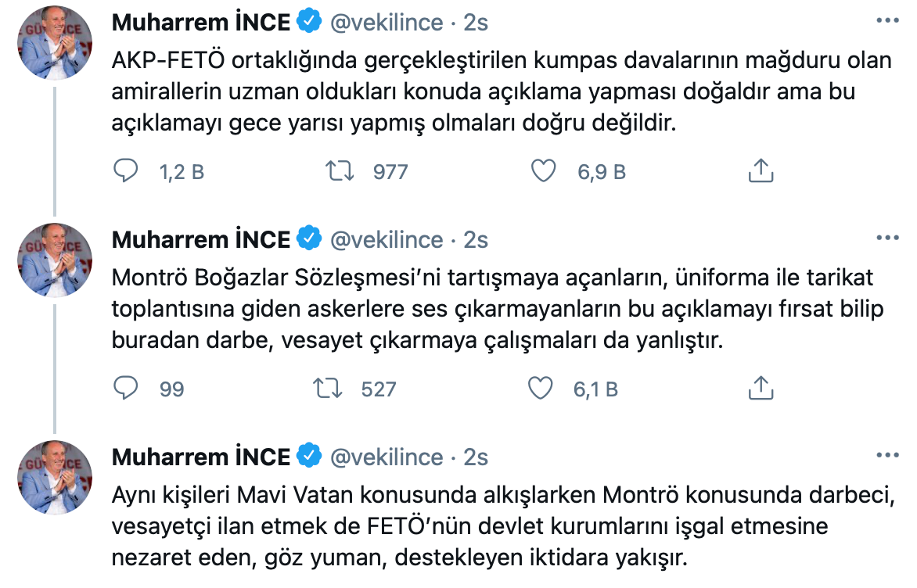Open Muharrem İNCE's profile via his name
Image resolution: width=917 pixels, height=588 pixels.
tap(207, 22)
